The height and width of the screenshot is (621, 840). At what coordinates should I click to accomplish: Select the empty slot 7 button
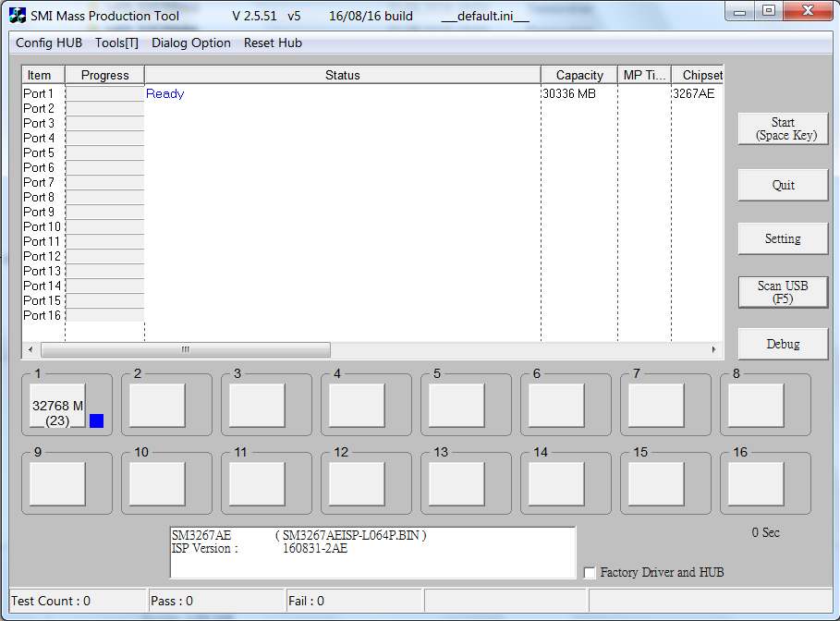click(x=656, y=406)
